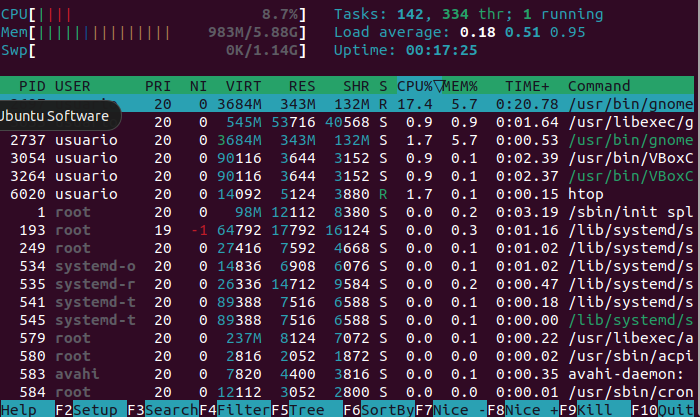Sort by MEM% column header

point(460,86)
